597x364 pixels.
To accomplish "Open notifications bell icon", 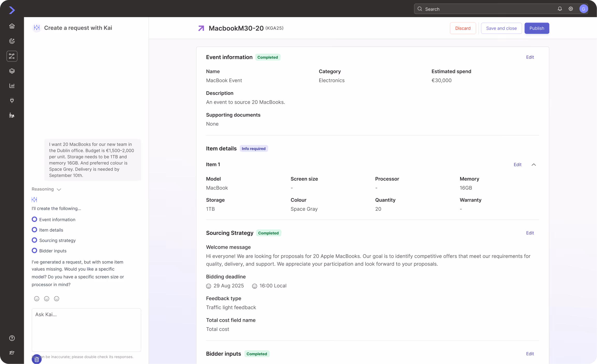I will (x=560, y=9).
